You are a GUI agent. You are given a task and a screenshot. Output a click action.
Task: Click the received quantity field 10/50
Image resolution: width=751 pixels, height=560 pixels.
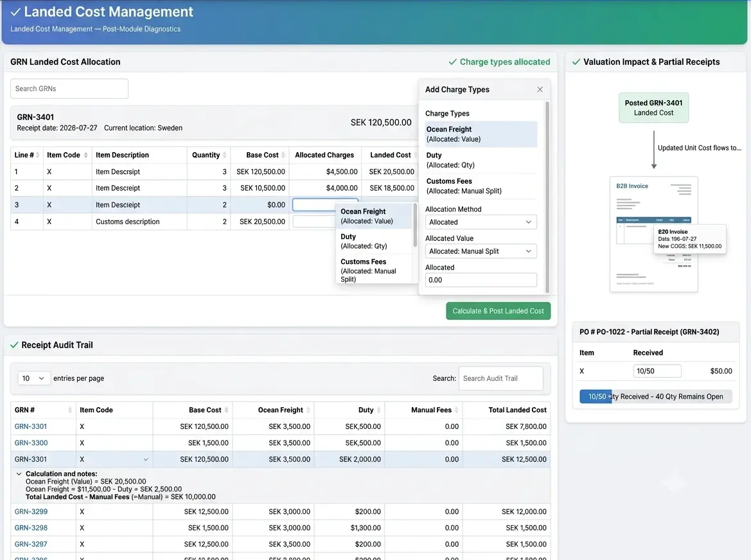point(657,371)
